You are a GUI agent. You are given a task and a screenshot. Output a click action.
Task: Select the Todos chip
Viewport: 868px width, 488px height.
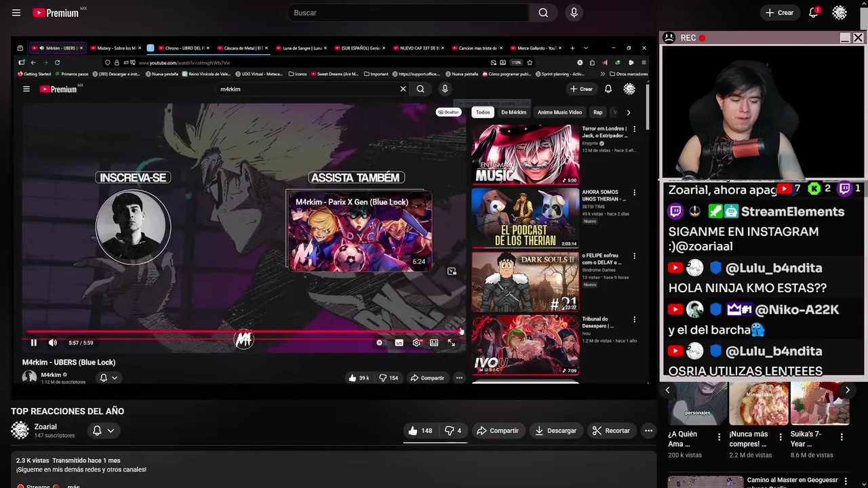pyautogui.click(x=483, y=113)
